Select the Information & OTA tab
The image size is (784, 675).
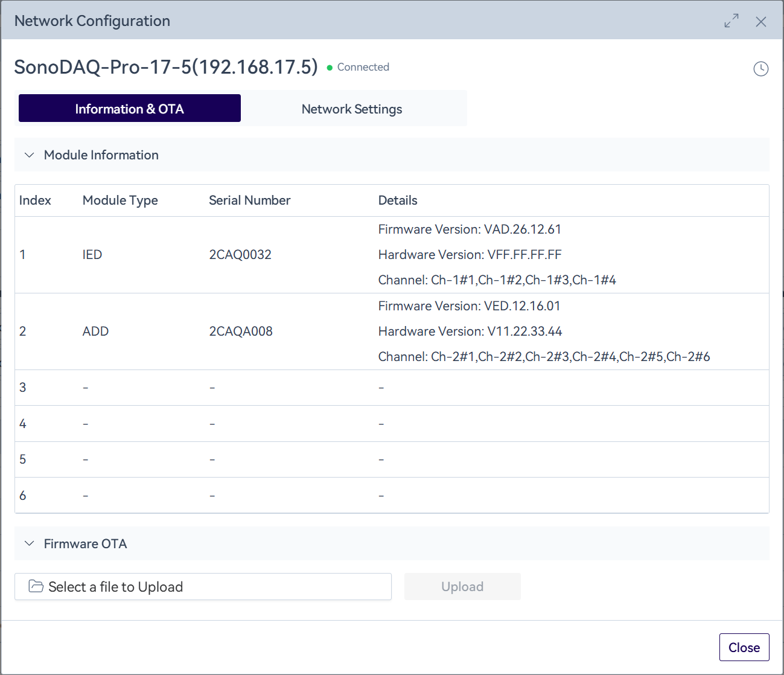coord(130,109)
